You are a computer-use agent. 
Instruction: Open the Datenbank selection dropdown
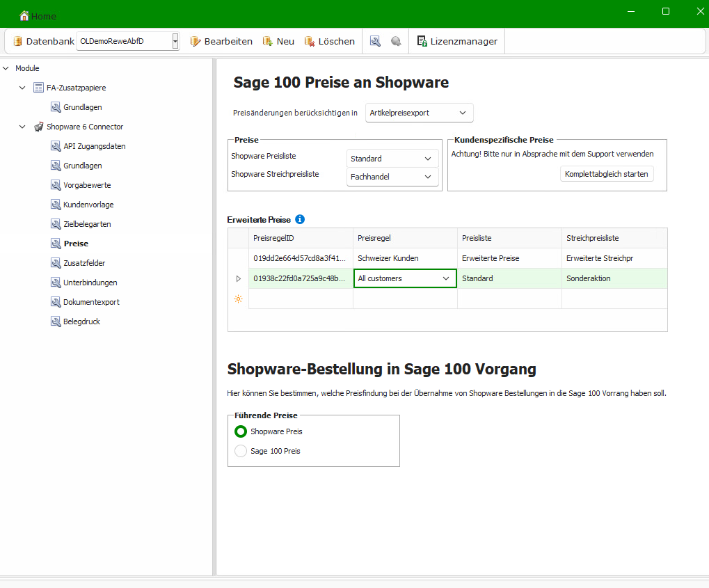click(x=175, y=41)
